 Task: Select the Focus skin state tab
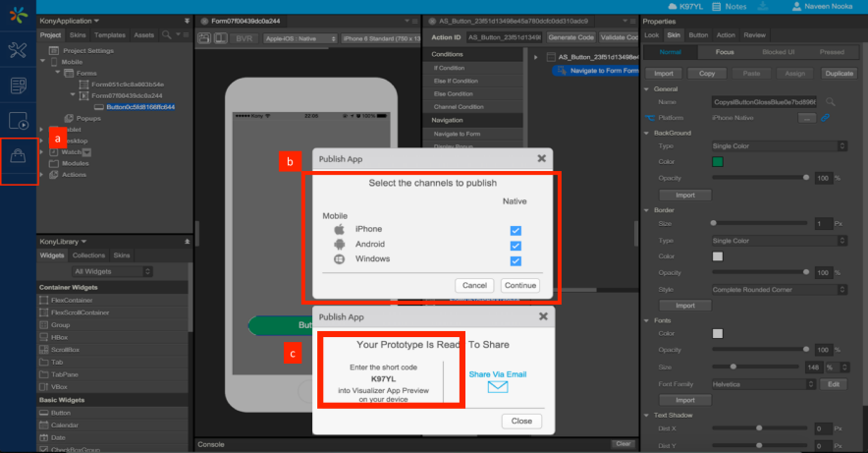(725, 52)
